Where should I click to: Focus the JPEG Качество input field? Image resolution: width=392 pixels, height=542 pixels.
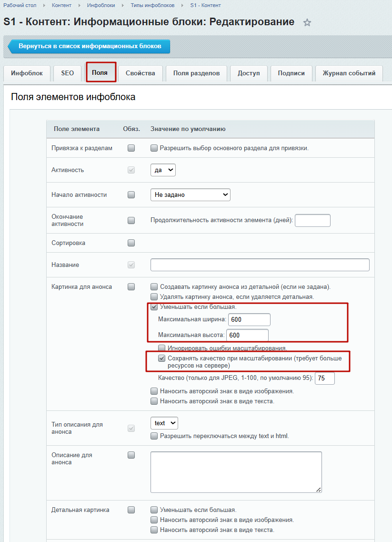(325, 378)
